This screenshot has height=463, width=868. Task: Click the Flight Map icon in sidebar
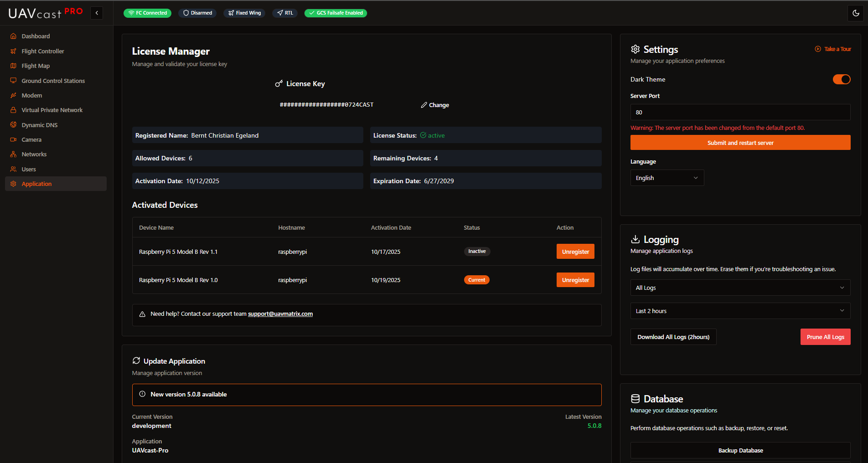click(x=13, y=66)
